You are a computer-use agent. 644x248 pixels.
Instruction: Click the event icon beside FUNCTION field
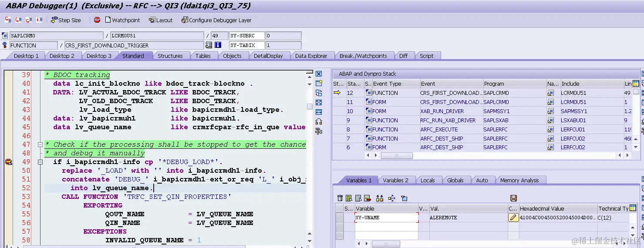point(5,45)
